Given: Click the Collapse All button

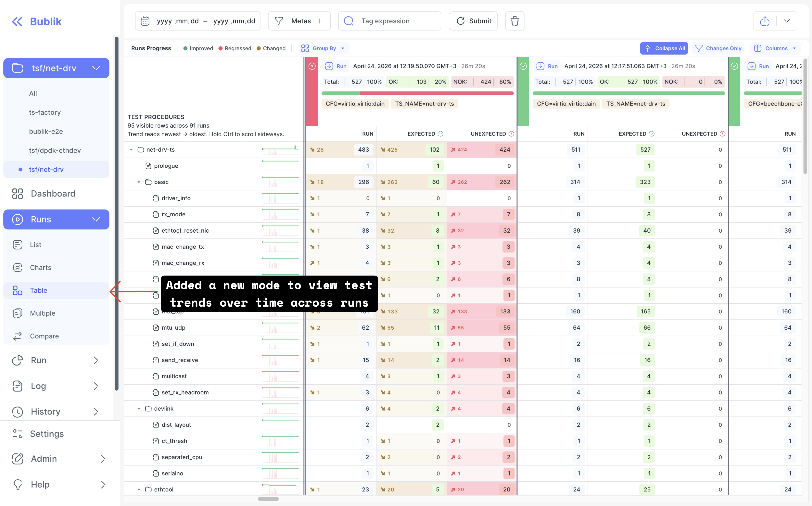Looking at the screenshot, I should [x=664, y=48].
